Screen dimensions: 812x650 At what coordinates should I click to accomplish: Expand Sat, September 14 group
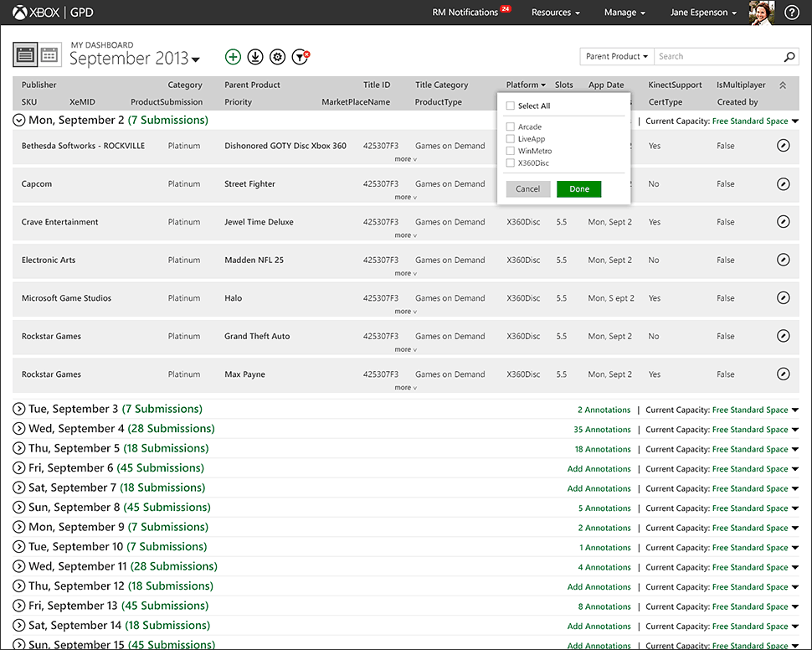point(18,626)
